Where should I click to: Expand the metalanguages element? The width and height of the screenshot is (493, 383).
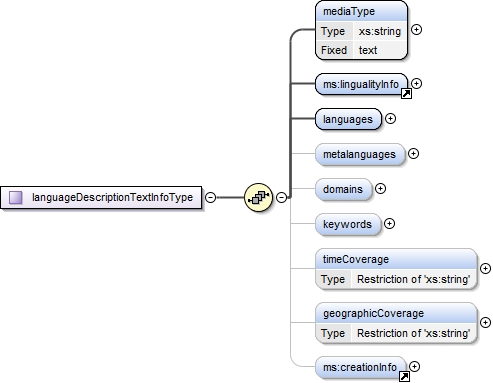point(413,153)
